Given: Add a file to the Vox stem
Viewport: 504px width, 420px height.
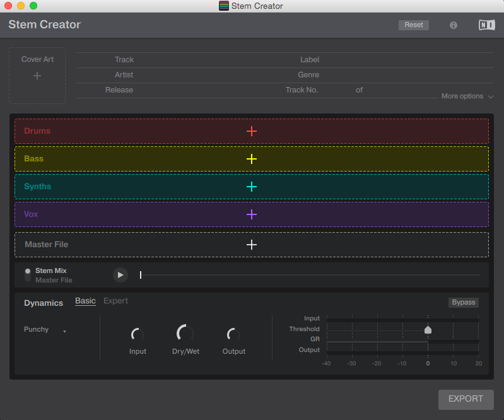Looking at the screenshot, I should [251, 214].
